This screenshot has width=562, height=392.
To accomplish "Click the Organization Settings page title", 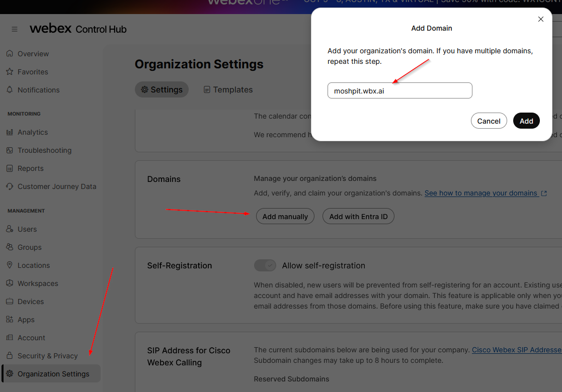I will pos(199,64).
